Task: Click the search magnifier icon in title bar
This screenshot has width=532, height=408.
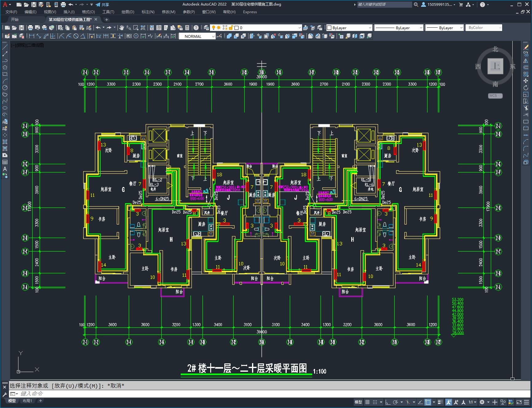Action: click(x=416, y=4)
